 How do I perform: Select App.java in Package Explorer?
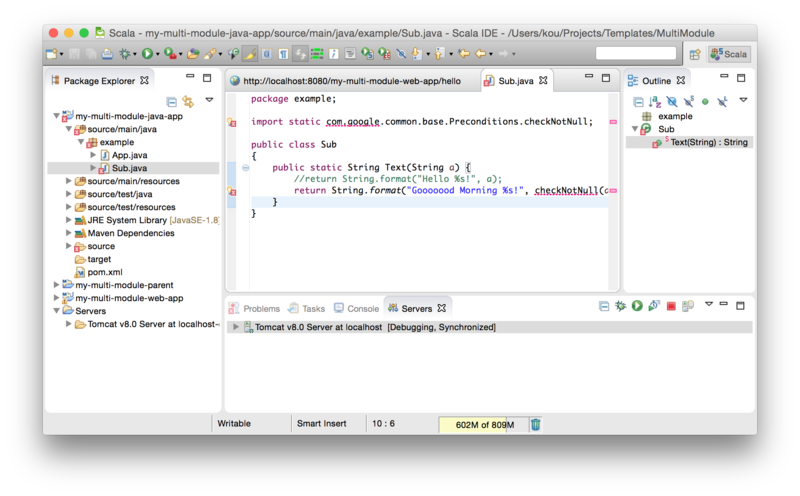pos(129,155)
